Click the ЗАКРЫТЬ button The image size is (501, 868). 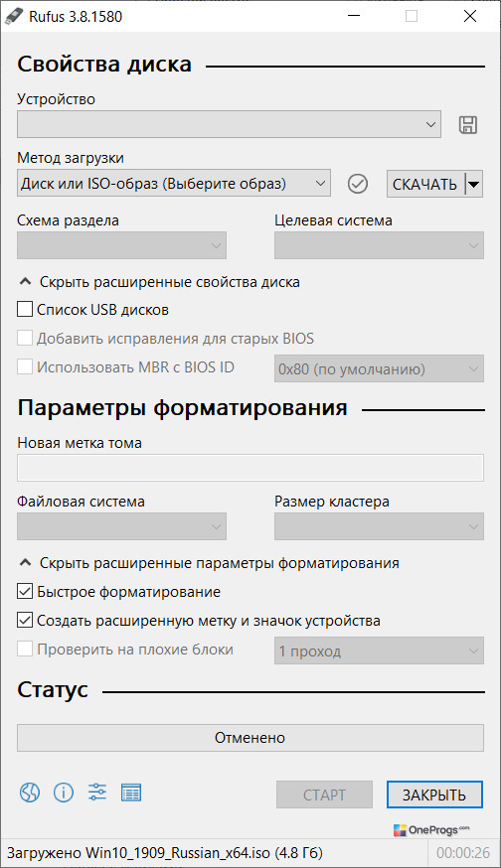click(434, 795)
